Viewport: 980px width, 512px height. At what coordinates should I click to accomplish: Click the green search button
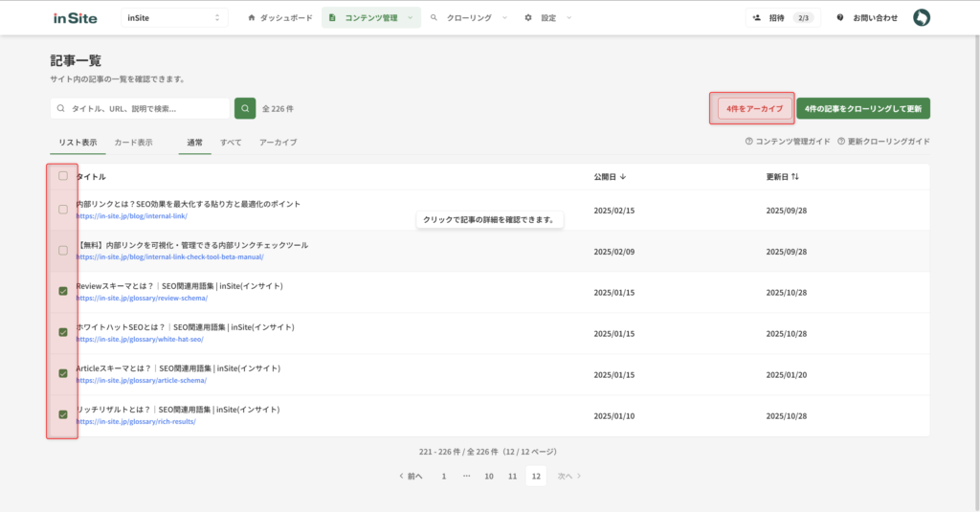(245, 108)
